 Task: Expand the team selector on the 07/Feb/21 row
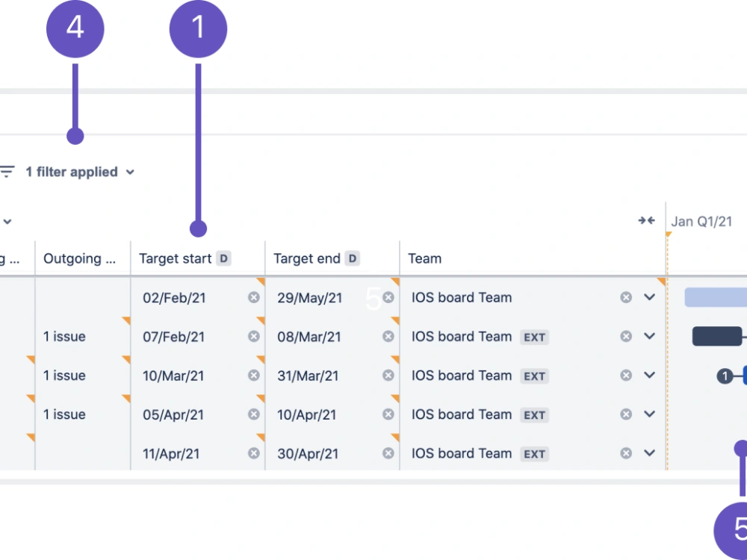click(x=649, y=337)
